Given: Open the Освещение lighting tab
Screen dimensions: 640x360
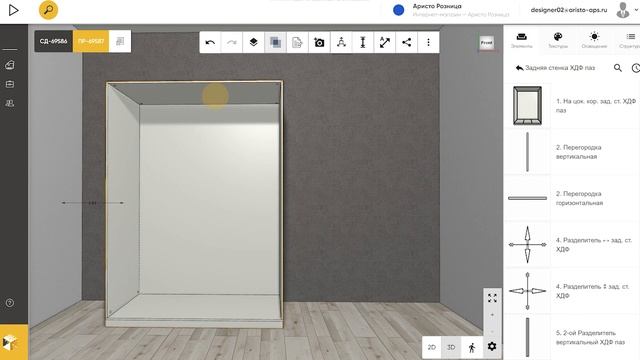Looking at the screenshot, I should (x=594, y=40).
